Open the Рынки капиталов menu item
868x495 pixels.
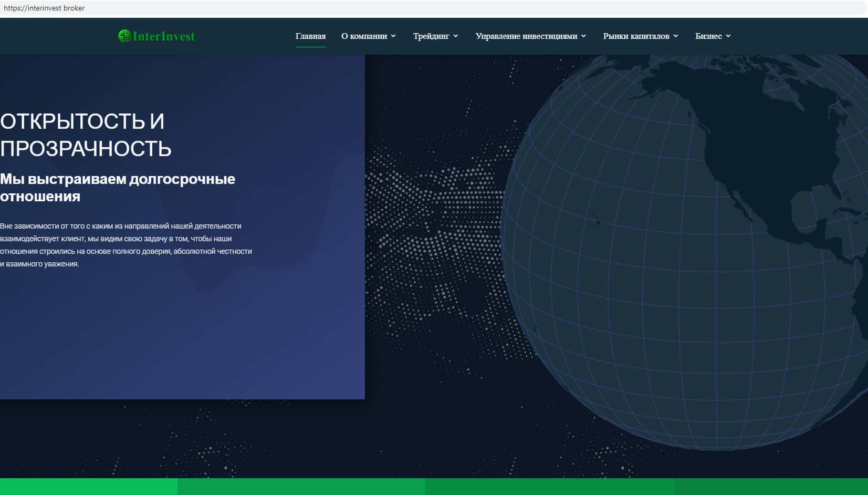[636, 36]
